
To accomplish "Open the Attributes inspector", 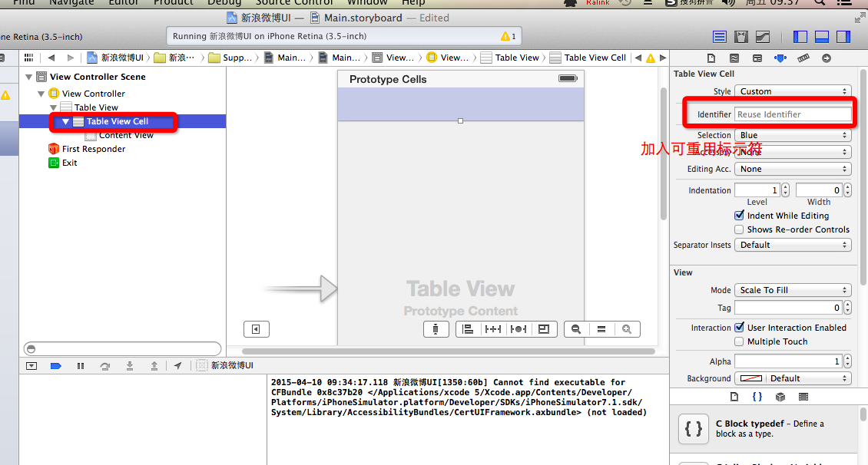I will click(x=780, y=58).
